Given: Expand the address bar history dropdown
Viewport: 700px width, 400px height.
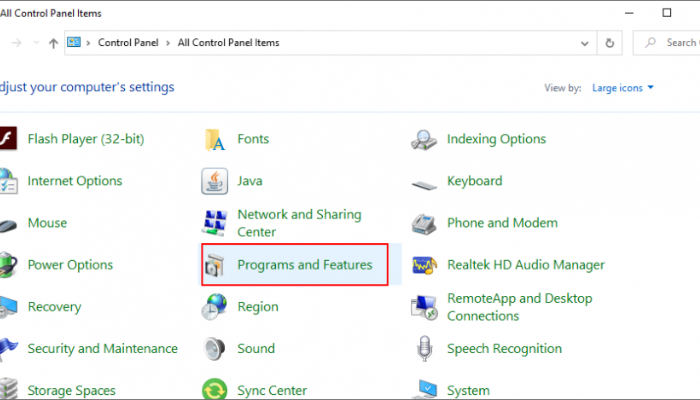Looking at the screenshot, I should (584, 43).
